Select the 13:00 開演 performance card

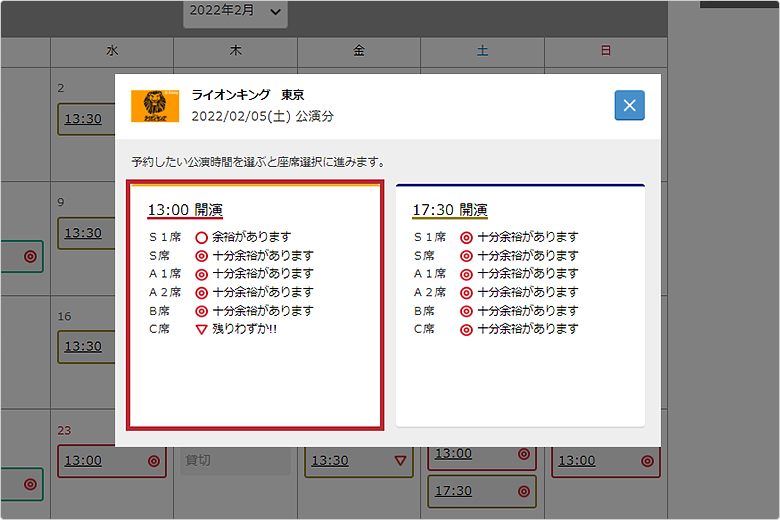255,305
